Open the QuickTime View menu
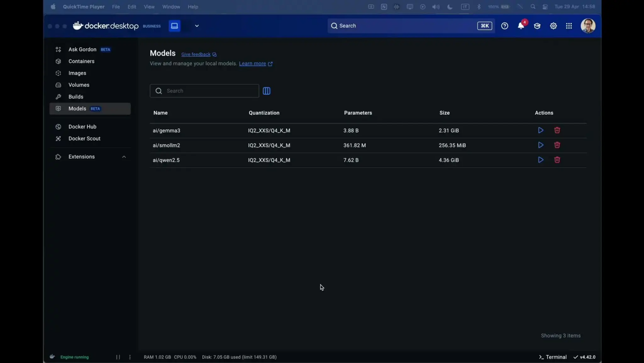Image resolution: width=644 pixels, height=363 pixels. point(149,7)
